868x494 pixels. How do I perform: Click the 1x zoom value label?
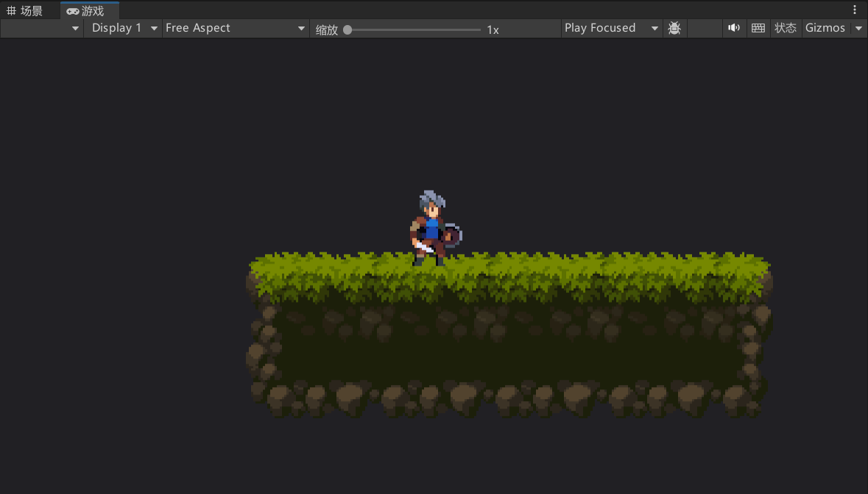(493, 30)
